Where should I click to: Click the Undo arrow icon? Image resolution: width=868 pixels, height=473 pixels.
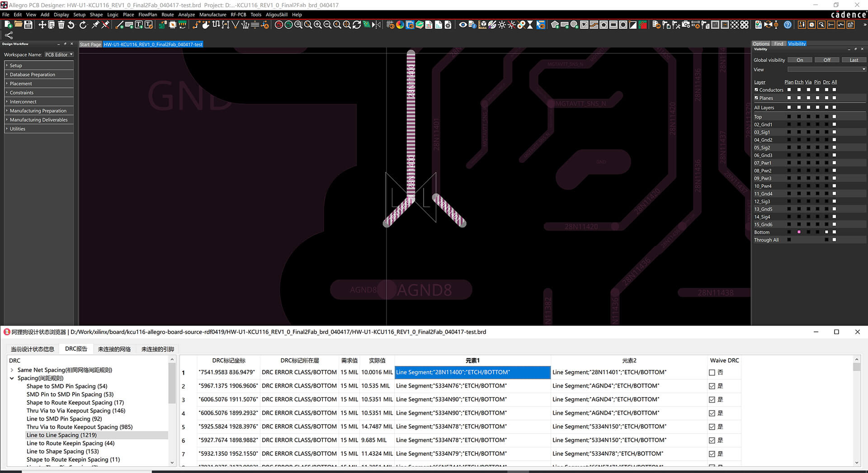tap(71, 24)
